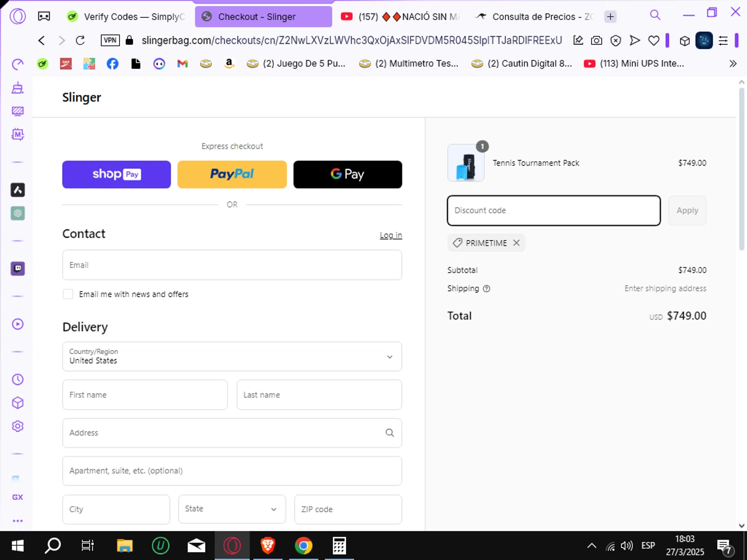Focus the Email input field
This screenshot has height=560, width=747.
[232, 265]
